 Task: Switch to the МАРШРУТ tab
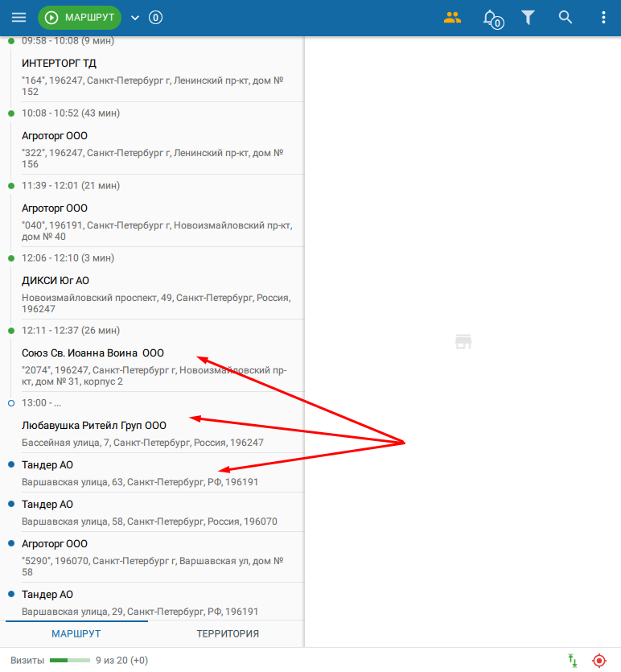click(76, 634)
